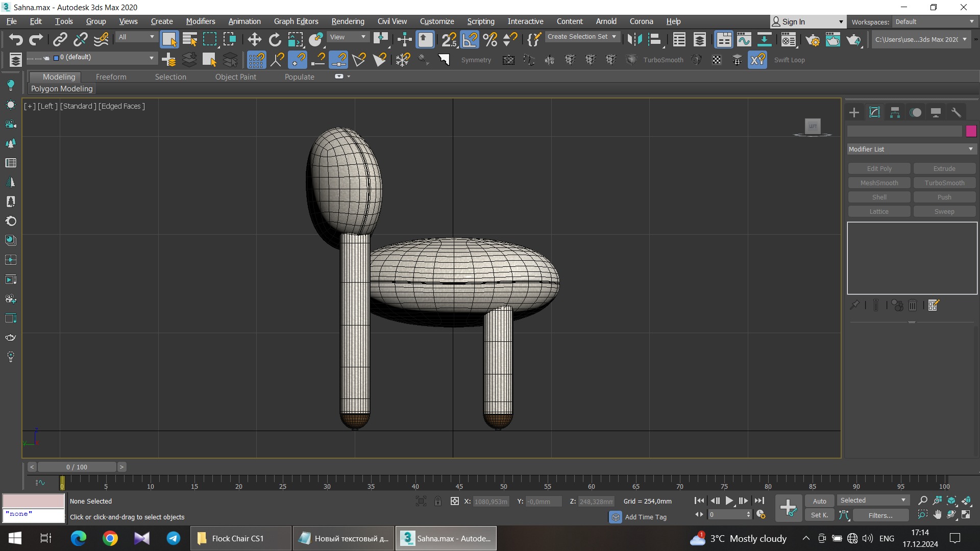Open the Hierarchy panel tab
Image resolution: width=980 pixels, height=551 pixels.
(x=895, y=112)
